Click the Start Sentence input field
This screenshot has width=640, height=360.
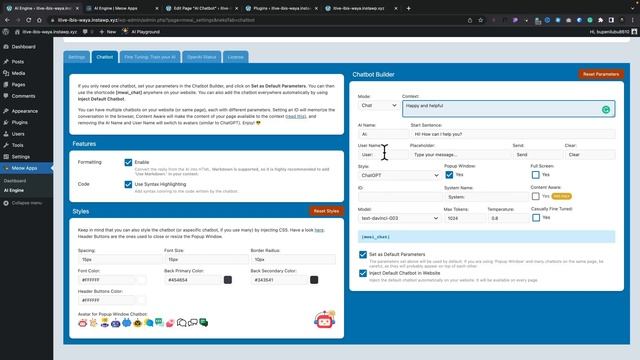coord(513,134)
